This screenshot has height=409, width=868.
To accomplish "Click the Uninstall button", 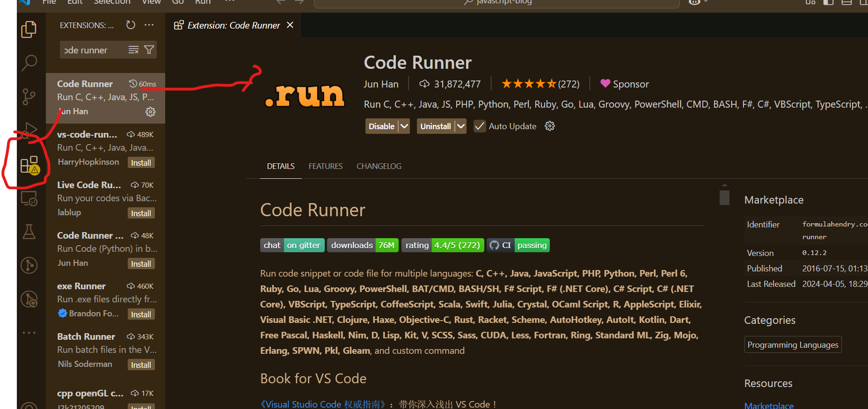I will pos(436,126).
